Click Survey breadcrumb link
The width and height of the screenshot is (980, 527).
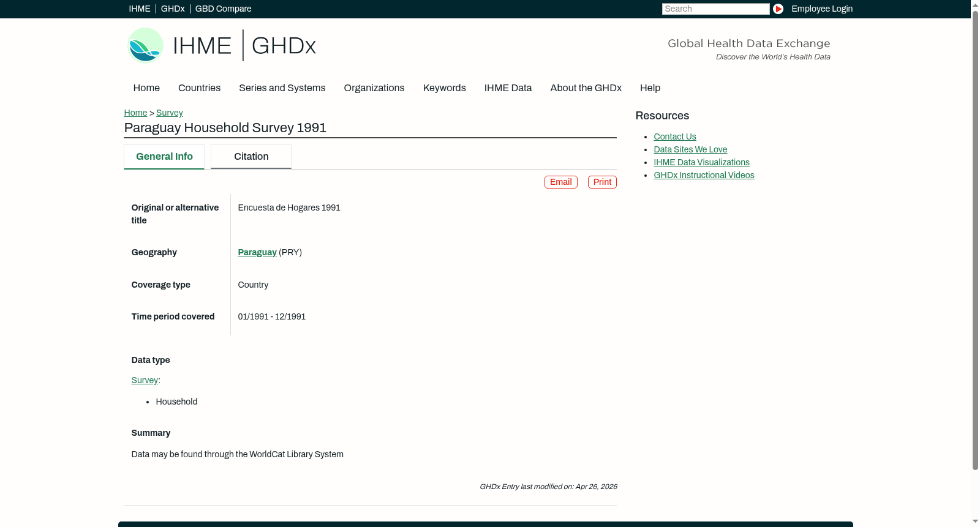(170, 113)
